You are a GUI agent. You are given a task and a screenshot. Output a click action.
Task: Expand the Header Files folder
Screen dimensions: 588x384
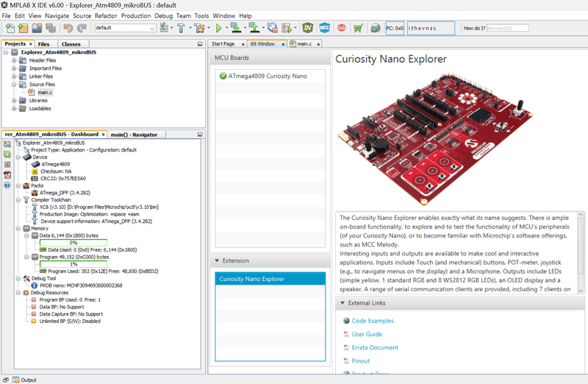tap(14, 60)
